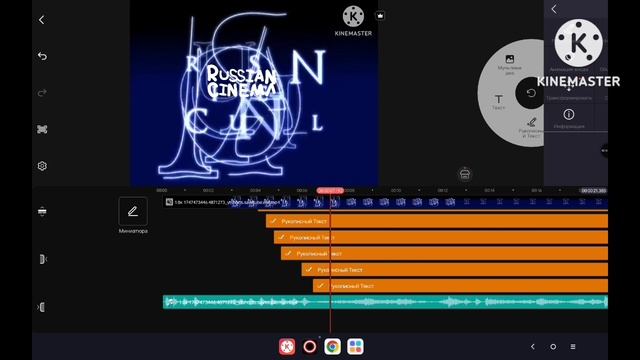Tap Android home navigation button
The width and height of the screenshot is (640, 360).
(553, 347)
